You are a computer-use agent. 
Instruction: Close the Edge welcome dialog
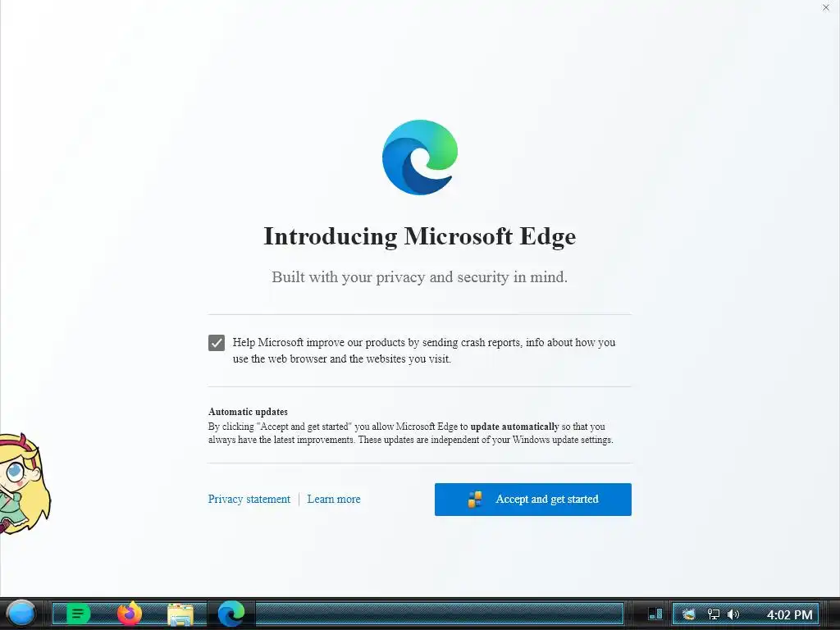[x=826, y=7]
